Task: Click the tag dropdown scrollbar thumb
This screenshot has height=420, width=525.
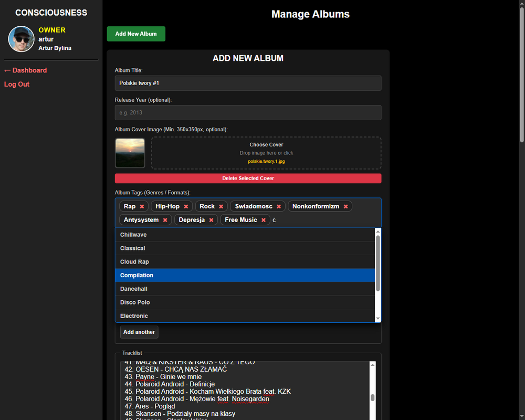Action: (378, 263)
